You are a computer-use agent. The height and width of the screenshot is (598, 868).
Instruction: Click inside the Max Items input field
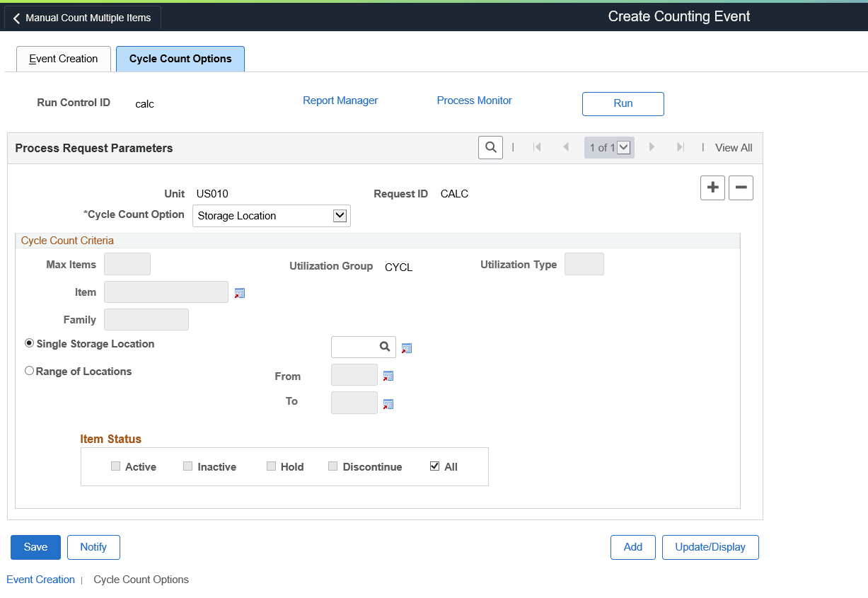click(127, 263)
